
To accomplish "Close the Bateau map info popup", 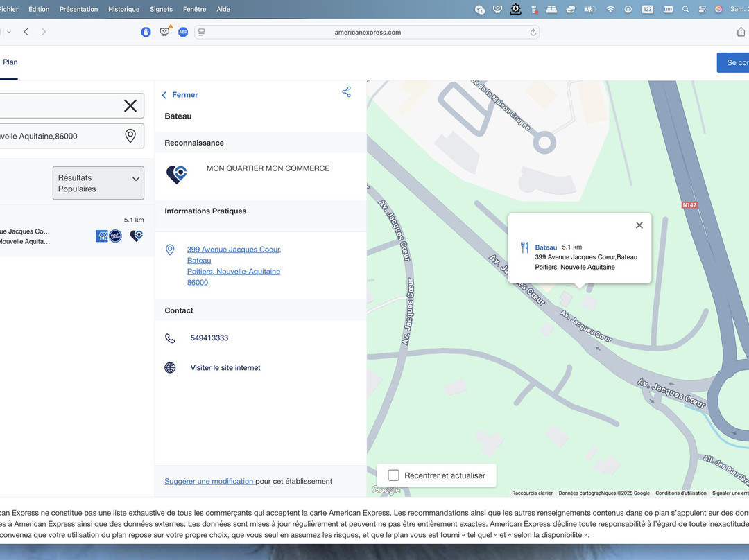I will click(x=639, y=225).
